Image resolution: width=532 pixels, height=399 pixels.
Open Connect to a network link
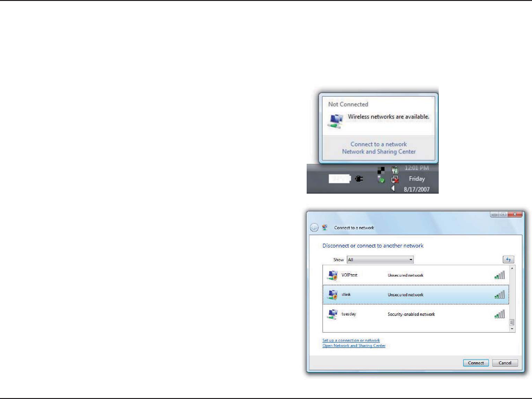pos(378,144)
